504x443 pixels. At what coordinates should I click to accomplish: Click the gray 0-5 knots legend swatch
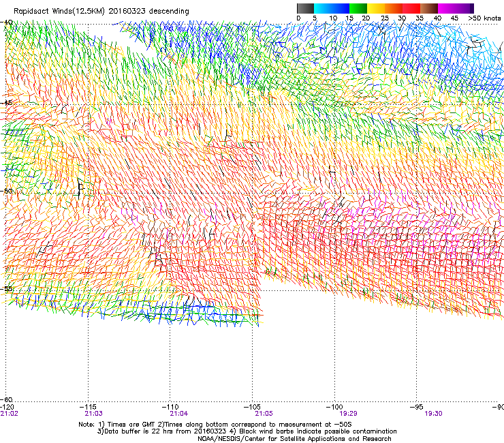click(x=305, y=8)
